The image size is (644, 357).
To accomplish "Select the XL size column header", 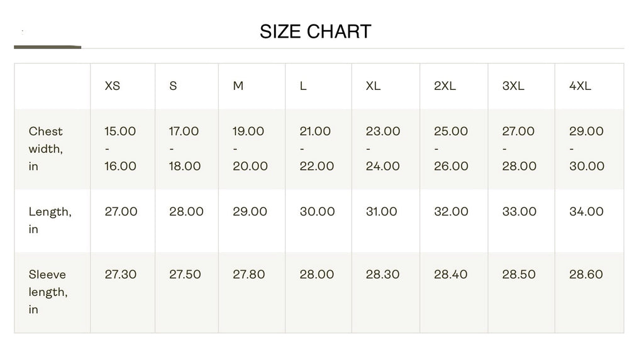I will 373,86.
